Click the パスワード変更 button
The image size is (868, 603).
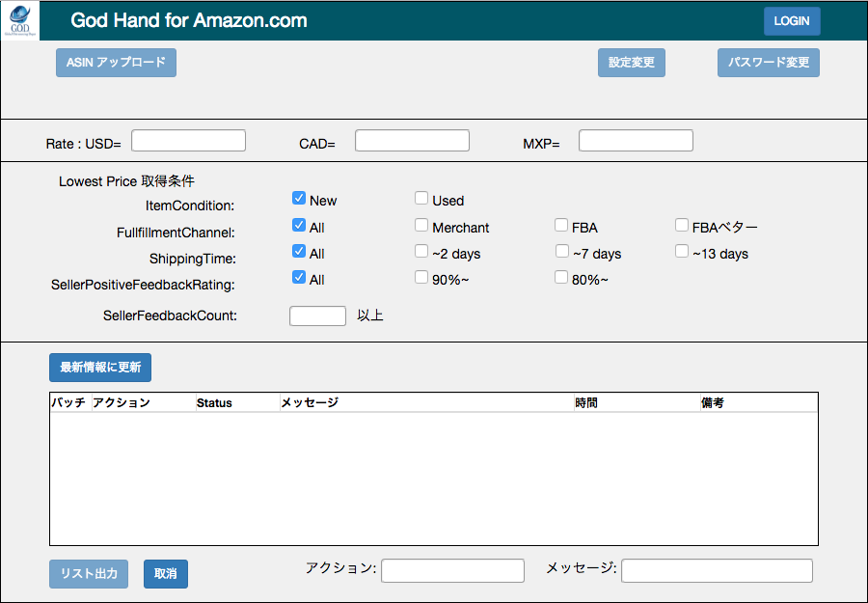tap(769, 63)
